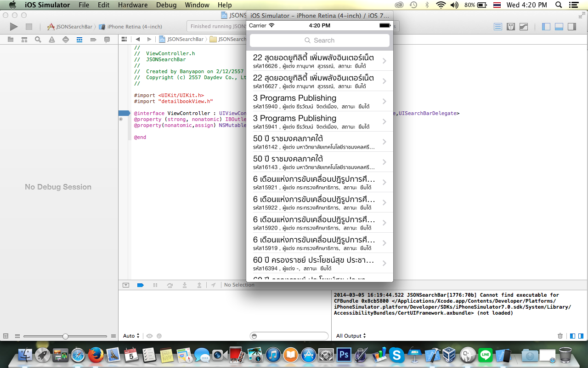Viewport: 588px width, 368px height.
Task: Toggle breakpoints activation in debug bar
Action: 141,285
